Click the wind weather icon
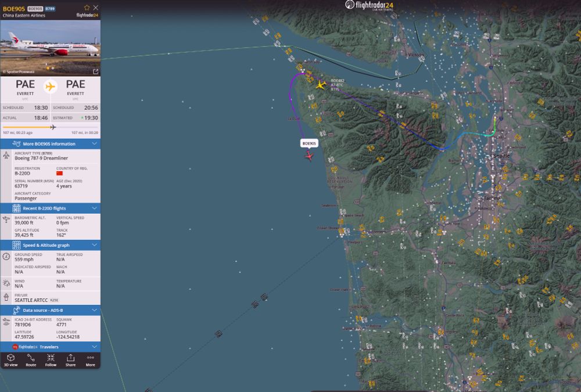Screen dimensions: 581x392 [x=6, y=283]
